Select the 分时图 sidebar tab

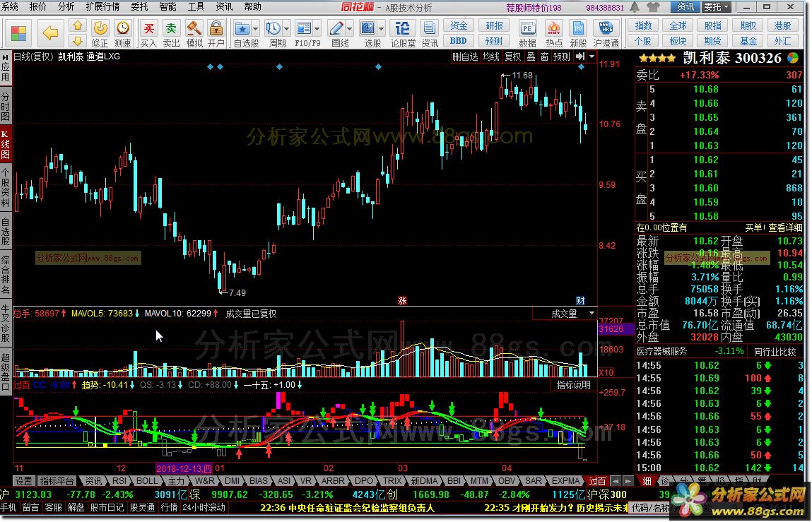[x=5, y=106]
